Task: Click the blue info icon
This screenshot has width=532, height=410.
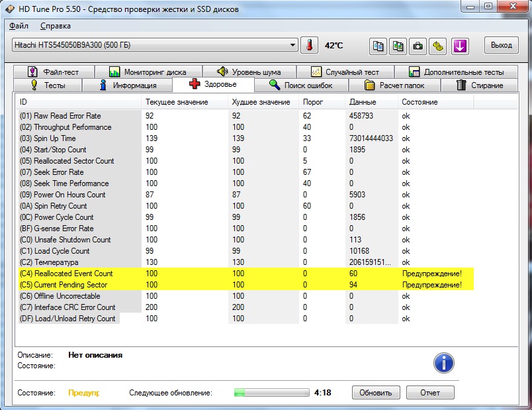Action: pos(444,362)
